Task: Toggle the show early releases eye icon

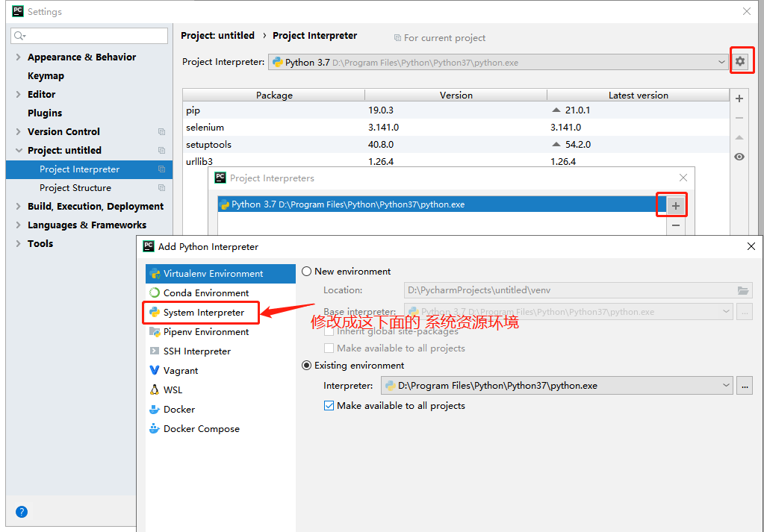Action: click(x=739, y=157)
